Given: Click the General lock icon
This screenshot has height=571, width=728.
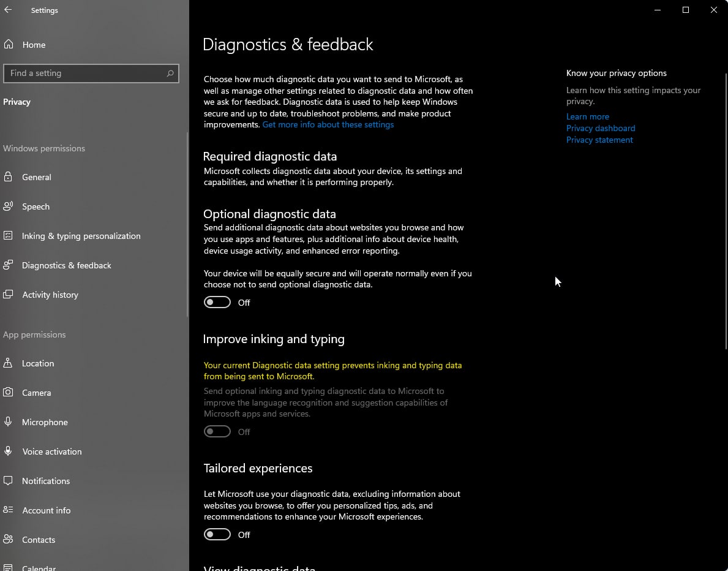Looking at the screenshot, I should 8,176.
